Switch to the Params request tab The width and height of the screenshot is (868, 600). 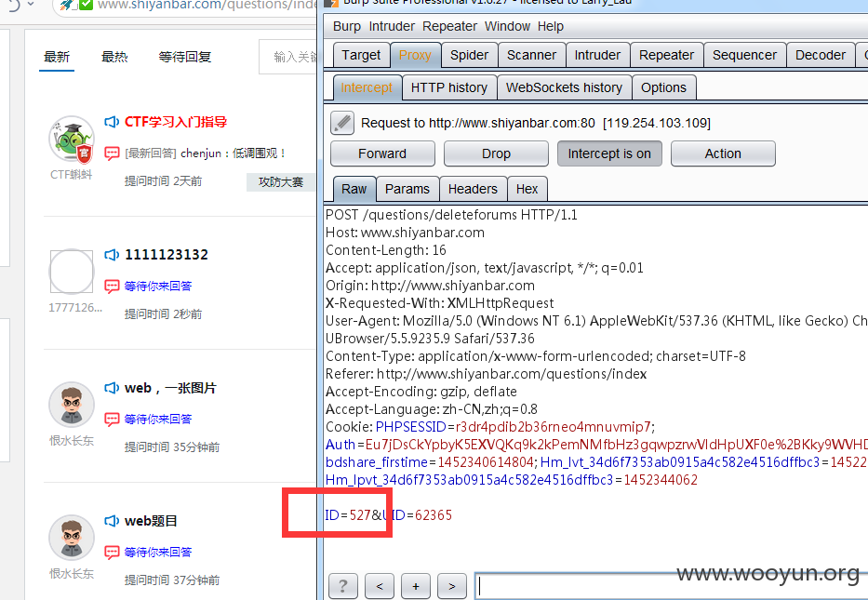pyautogui.click(x=407, y=189)
